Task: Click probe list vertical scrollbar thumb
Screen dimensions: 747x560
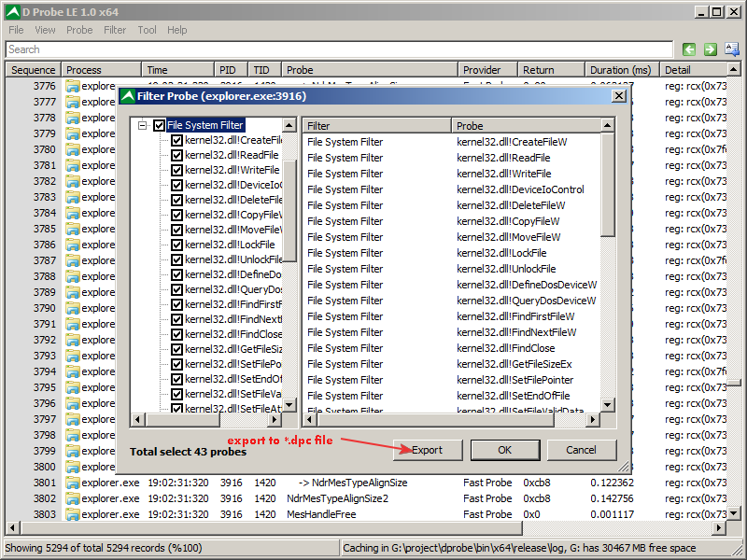Action: [x=608, y=184]
